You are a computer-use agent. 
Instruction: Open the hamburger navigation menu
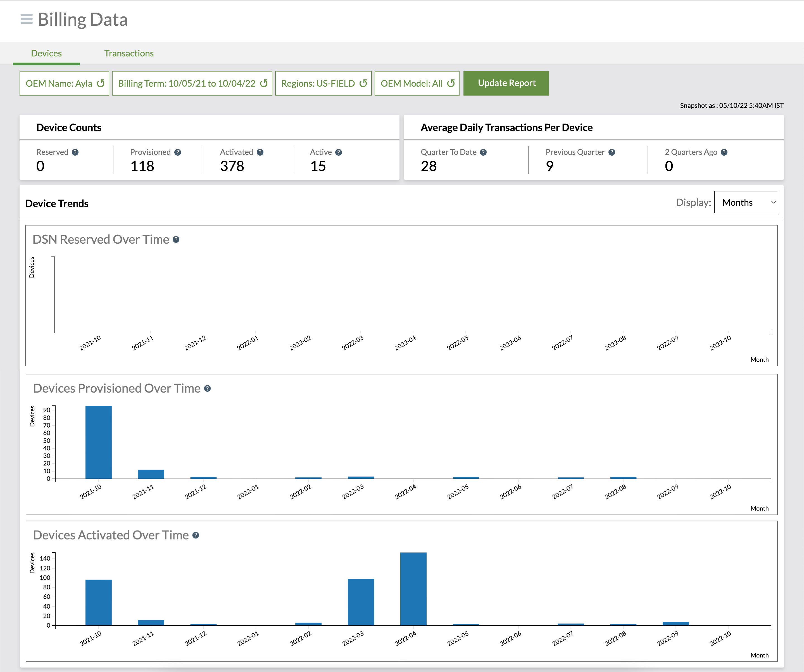(27, 19)
